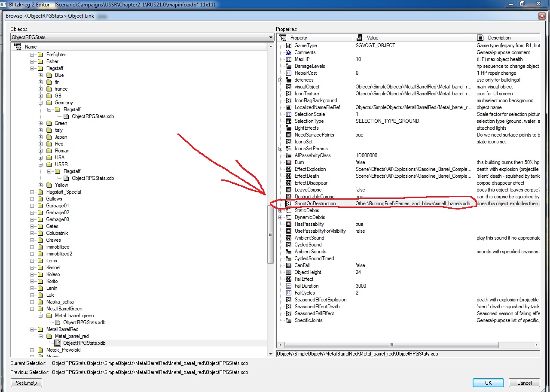
Task: Collapse the USSR folder
Action: tap(40, 164)
